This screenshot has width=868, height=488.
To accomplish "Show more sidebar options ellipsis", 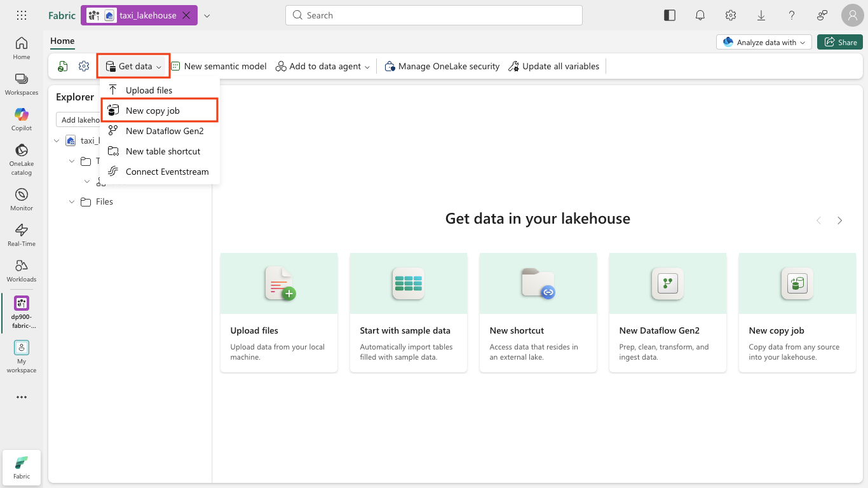I will (x=22, y=397).
